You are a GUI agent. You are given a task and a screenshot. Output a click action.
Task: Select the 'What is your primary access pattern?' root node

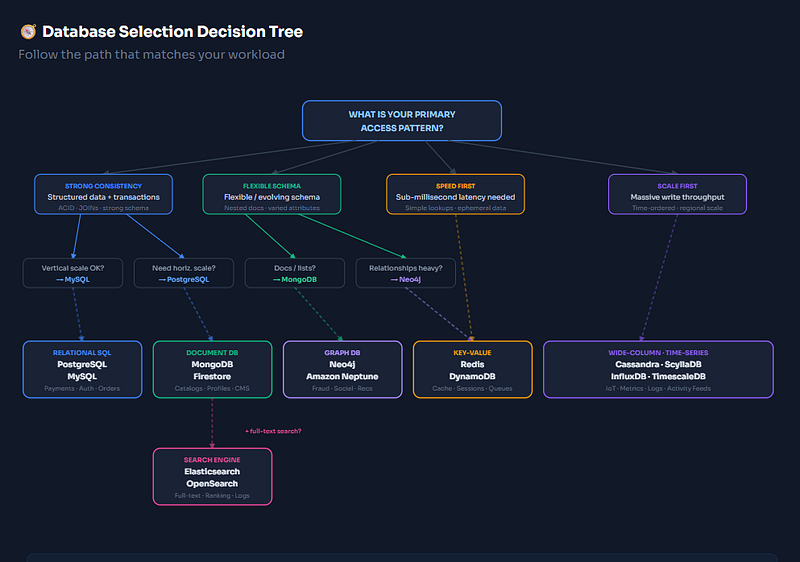point(402,121)
